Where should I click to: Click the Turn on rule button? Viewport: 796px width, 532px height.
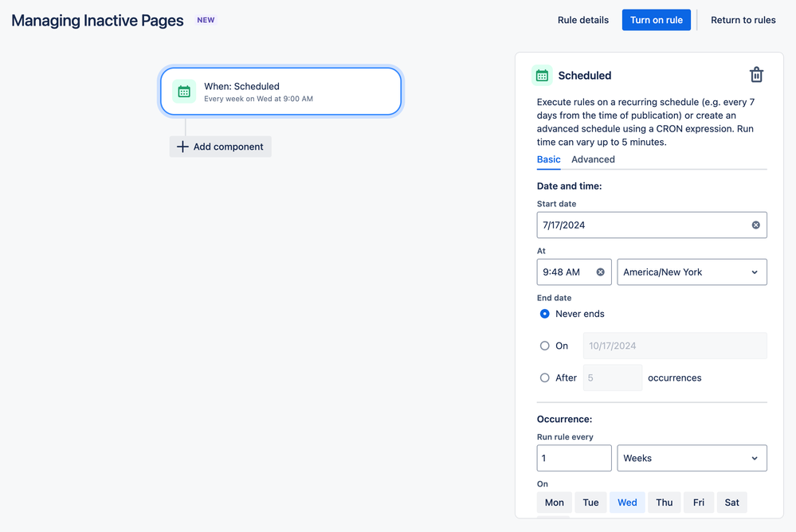click(657, 20)
